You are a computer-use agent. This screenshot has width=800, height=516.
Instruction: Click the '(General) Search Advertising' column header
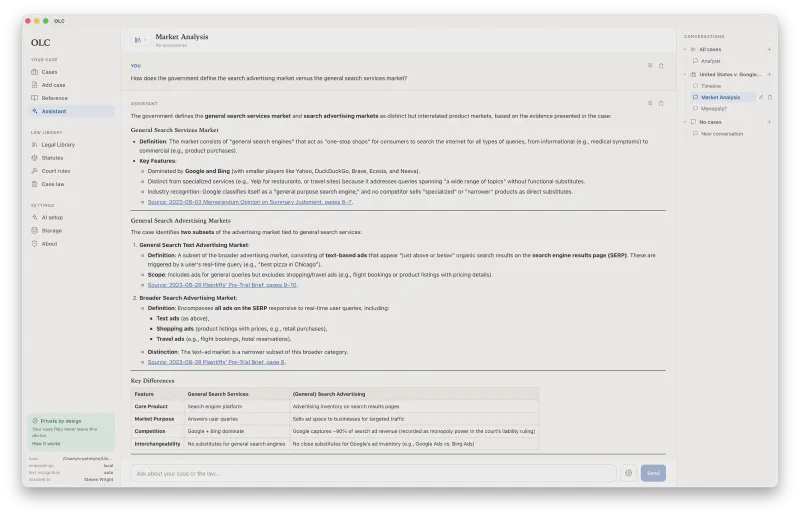[329, 395]
